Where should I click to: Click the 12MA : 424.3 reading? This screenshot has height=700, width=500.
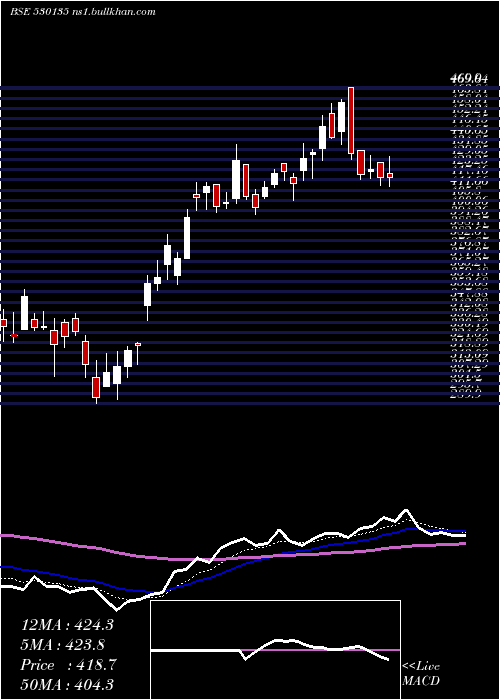pyautogui.click(x=67, y=625)
